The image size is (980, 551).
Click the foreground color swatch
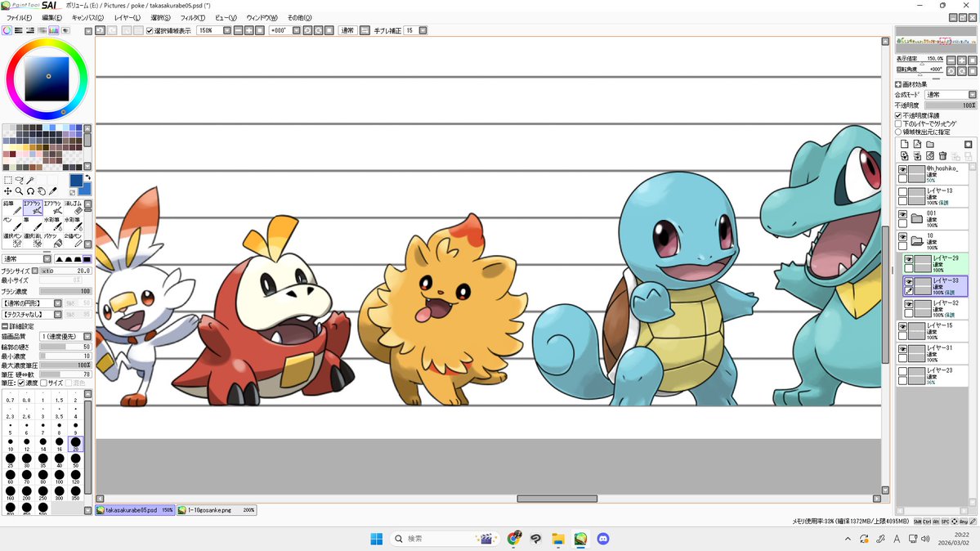pyautogui.click(x=76, y=181)
